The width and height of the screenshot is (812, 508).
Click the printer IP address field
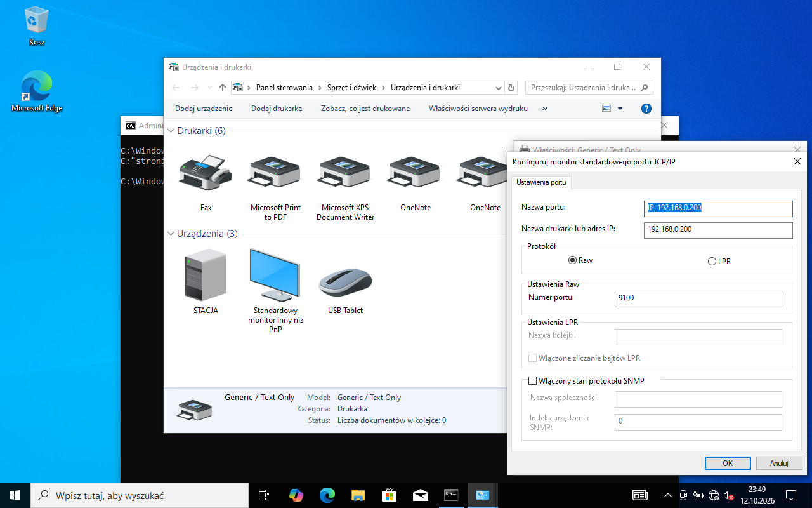coord(718,229)
